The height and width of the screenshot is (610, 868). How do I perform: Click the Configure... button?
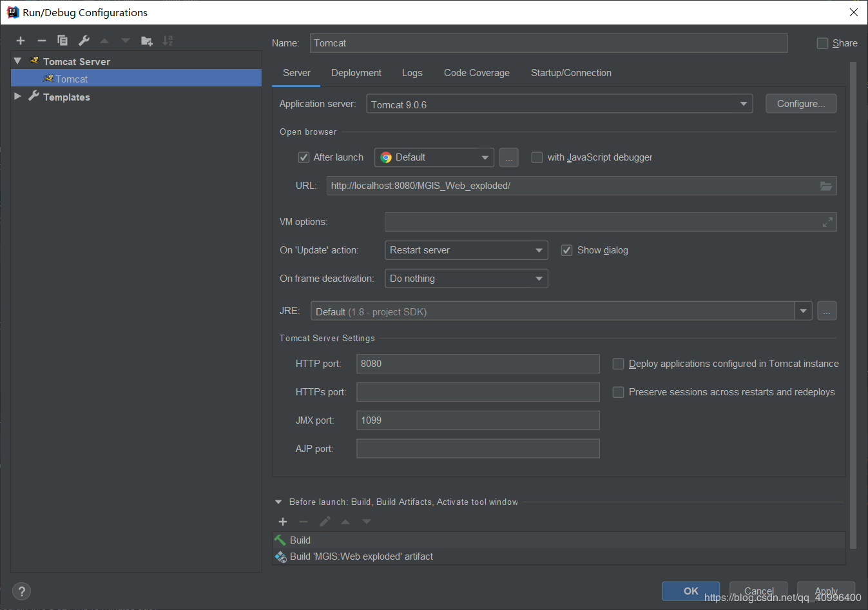click(801, 104)
